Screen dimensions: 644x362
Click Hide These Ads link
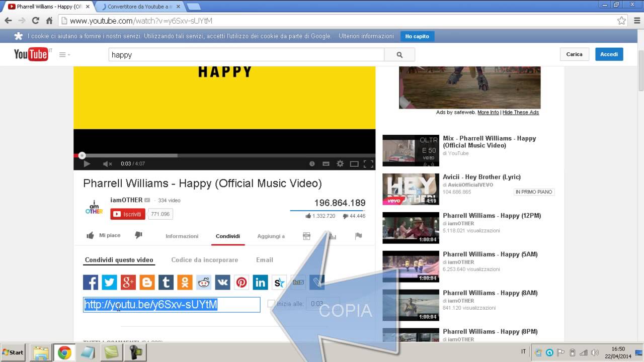tap(521, 112)
